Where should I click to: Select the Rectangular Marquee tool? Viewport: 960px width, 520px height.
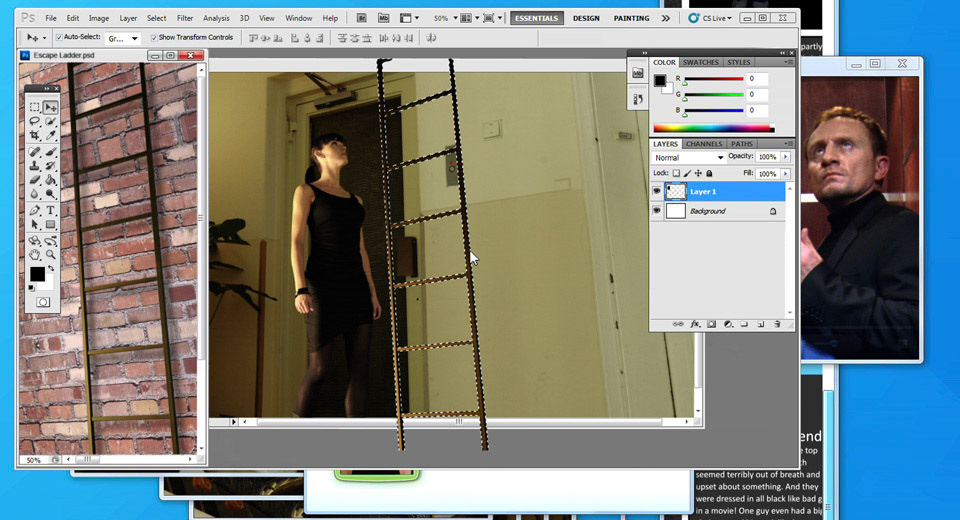coord(34,107)
